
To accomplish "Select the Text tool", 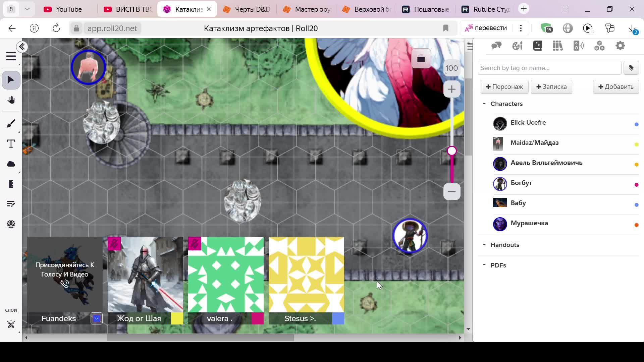I will tap(11, 144).
